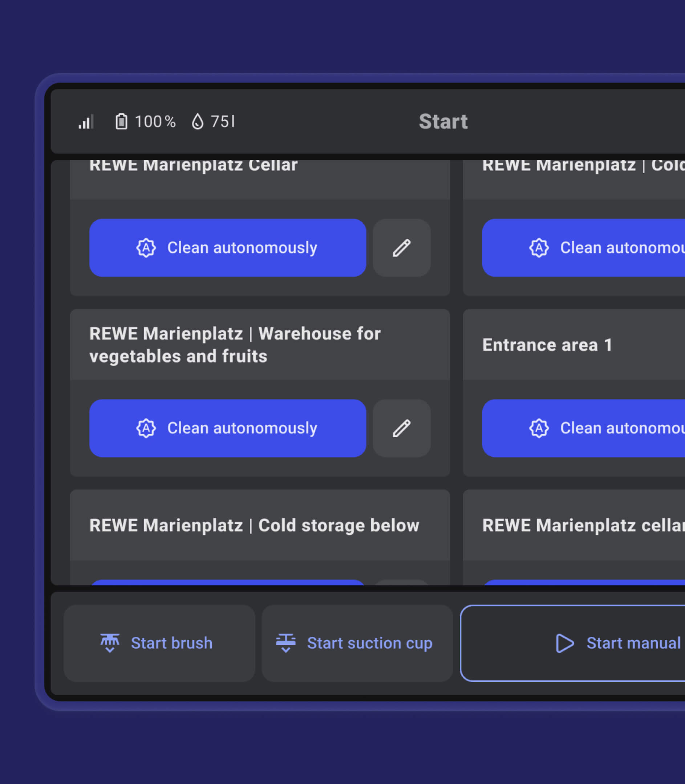
Task: Start cleaning the top-right REWE Marienplatz Cold card
Action: (584, 248)
